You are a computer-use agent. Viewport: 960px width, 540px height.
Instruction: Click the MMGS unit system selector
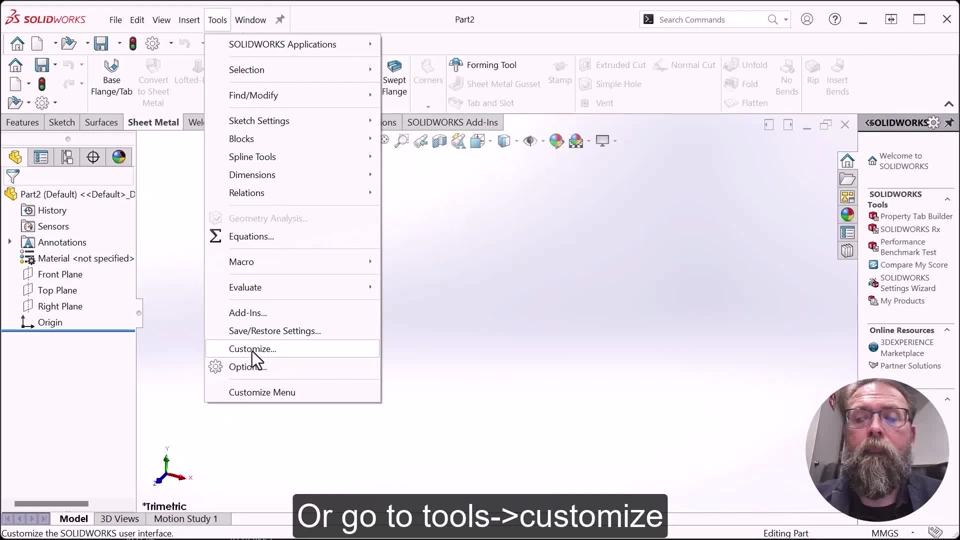(885, 533)
